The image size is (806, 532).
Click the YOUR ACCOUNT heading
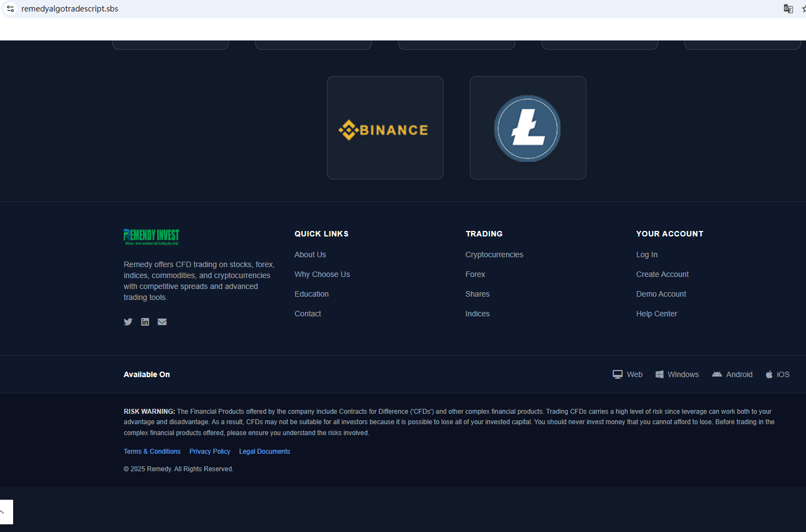(x=670, y=234)
